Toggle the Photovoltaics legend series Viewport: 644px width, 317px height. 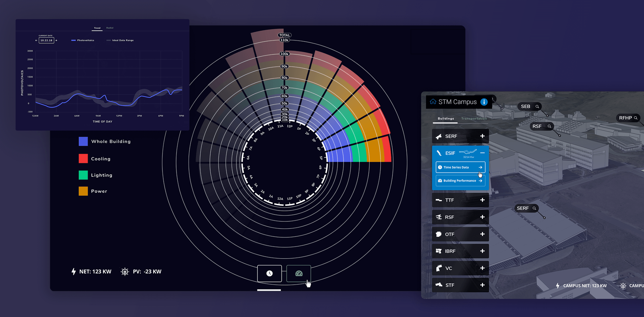click(x=83, y=40)
